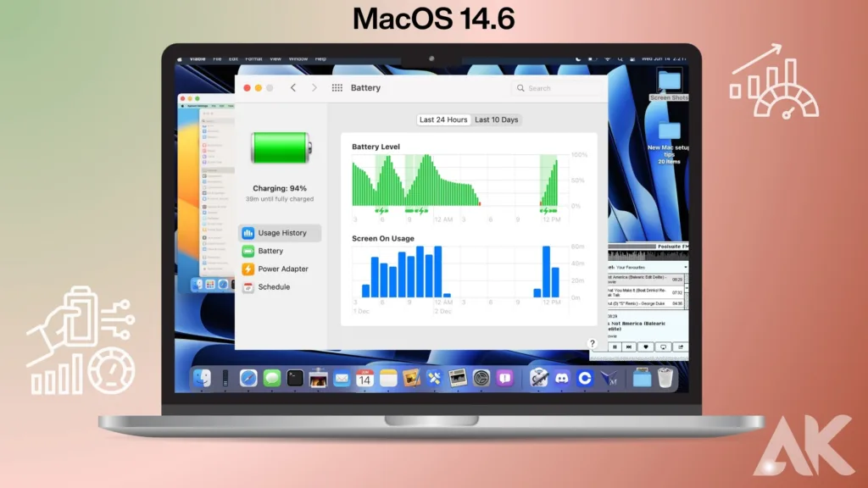Select Battery item in sidebar
Viewport: 868px width, 488px height.
[280, 251]
